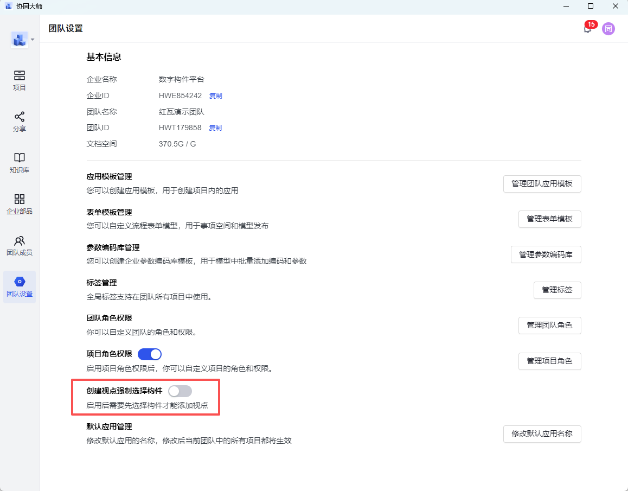Open notifications bell with red badge
628x491 pixels.
587,29
